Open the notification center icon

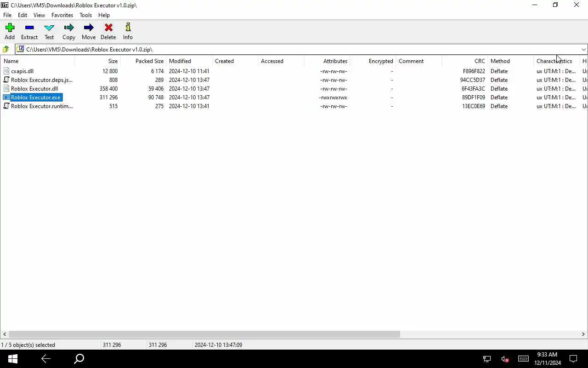(573, 359)
